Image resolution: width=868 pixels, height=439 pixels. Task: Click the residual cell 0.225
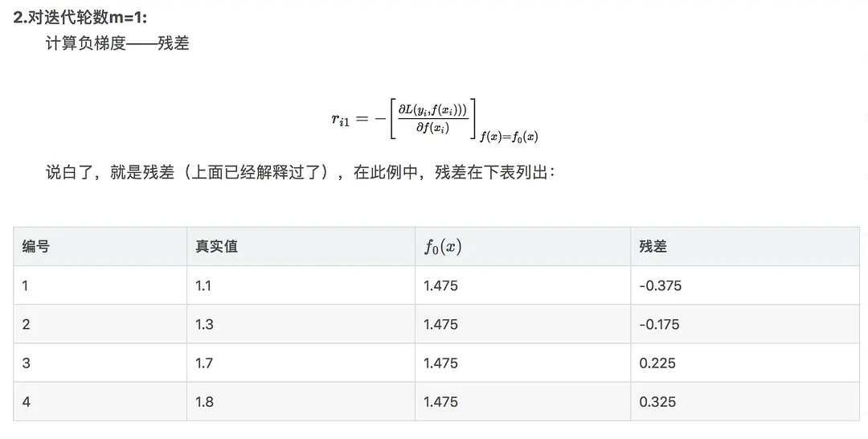(x=657, y=363)
